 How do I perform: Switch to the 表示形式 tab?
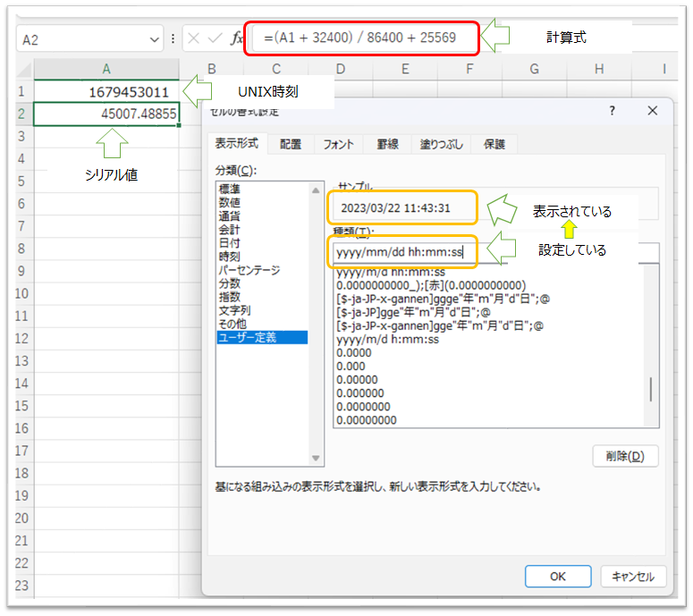pyautogui.click(x=237, y=144)
